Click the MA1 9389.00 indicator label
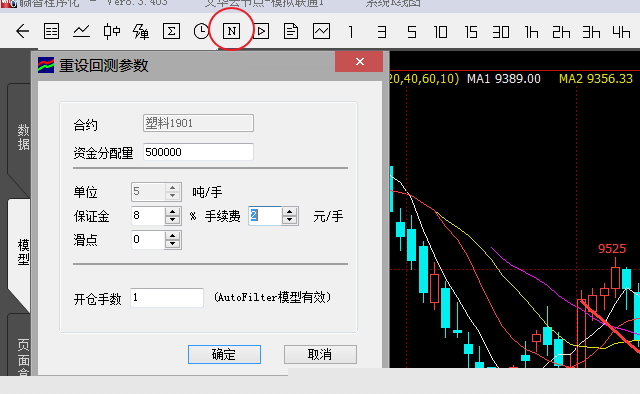 coord(504,78)
